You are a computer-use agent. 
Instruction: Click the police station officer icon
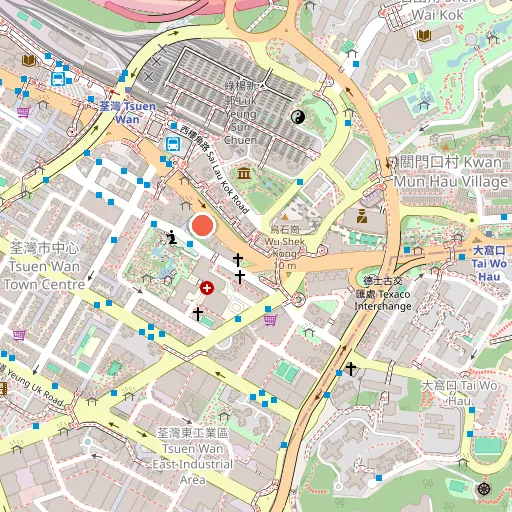[x=362, y=216]
